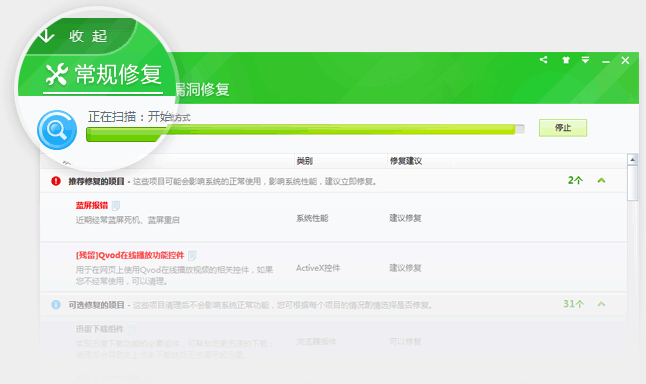Click the magnifier scanning icon
This screenshot has height=384, width=646.
pyautogui.click(x=57, y=130)
